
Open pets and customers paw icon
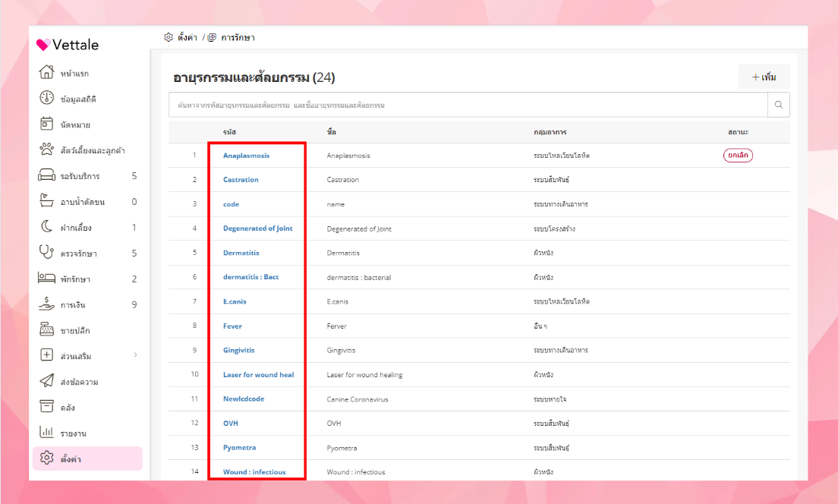click(46, 150)
